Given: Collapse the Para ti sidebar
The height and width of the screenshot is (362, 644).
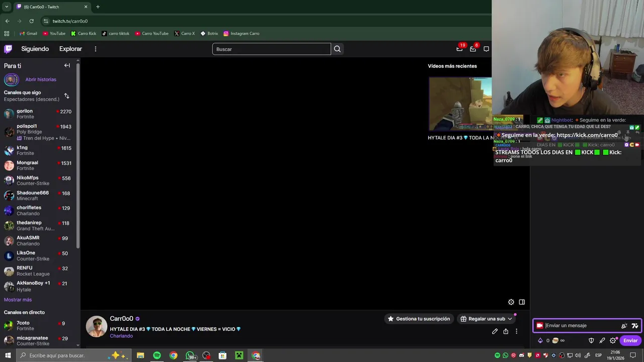Looking at the screenshot, I should [x=67, y=65].
